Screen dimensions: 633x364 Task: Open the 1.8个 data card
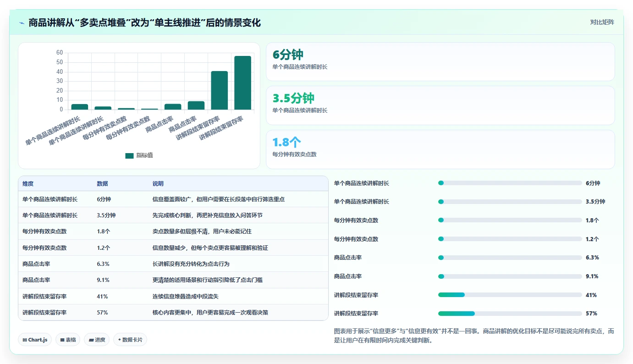point(440,149)
